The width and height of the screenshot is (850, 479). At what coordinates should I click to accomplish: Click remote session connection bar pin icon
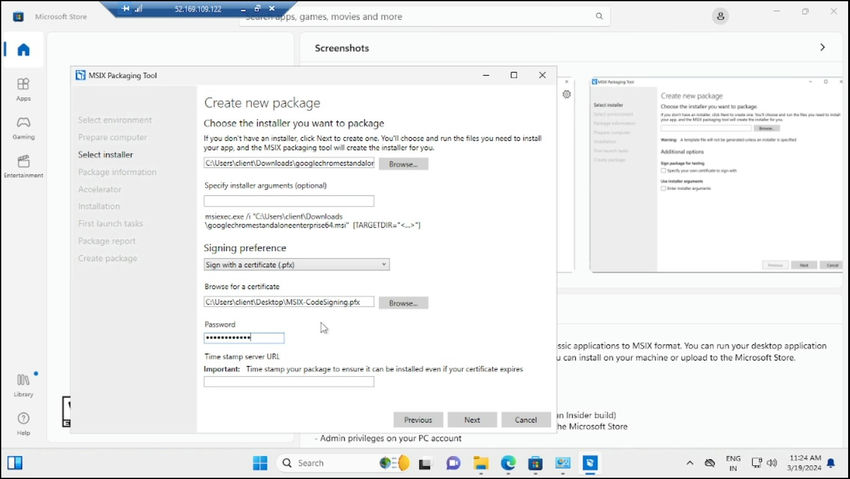click(x=126, y=9)
